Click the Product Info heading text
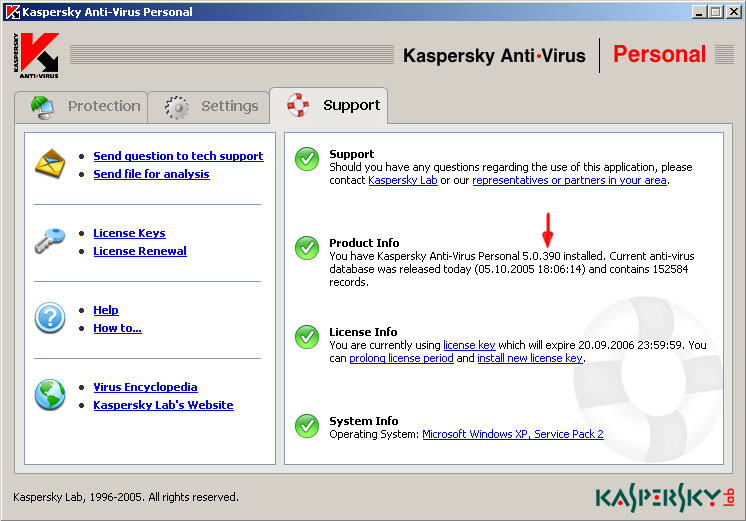 point(364,243)
